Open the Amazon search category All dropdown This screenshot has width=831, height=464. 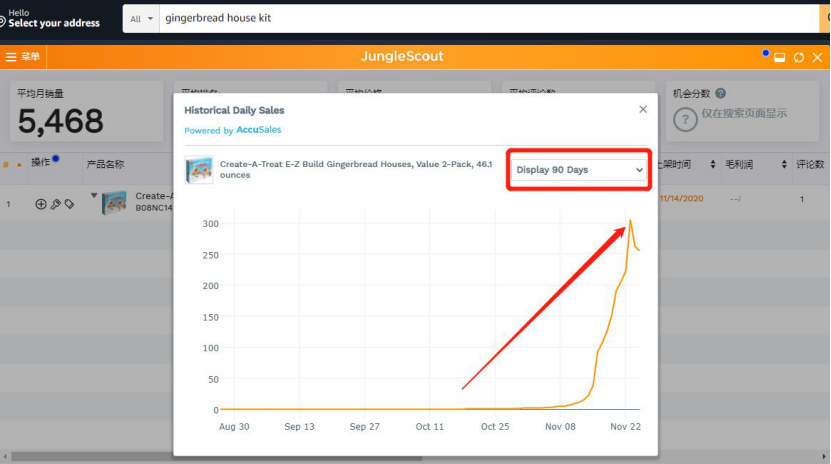pyautogui.click(x=141, y=19)
